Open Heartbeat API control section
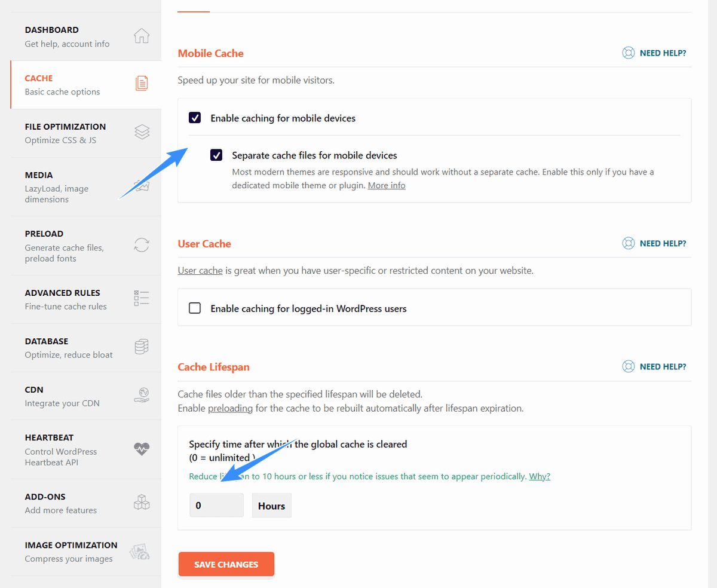 86,449
